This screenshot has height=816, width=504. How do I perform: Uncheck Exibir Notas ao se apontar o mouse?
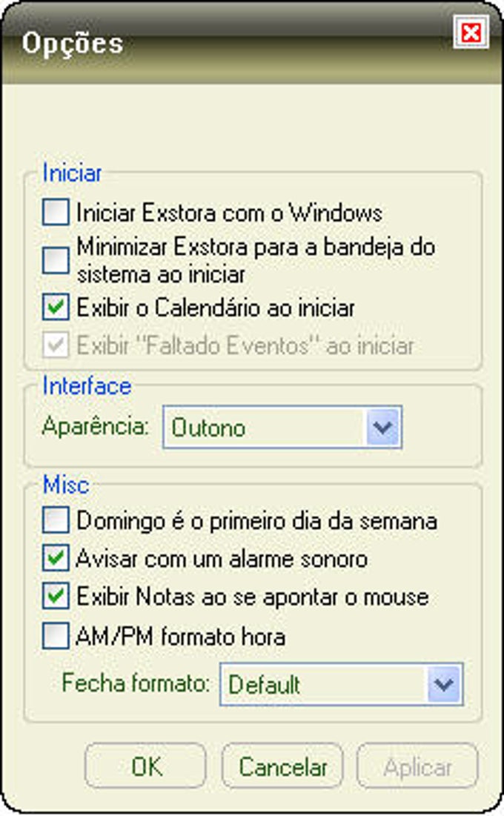pos(56,597)
